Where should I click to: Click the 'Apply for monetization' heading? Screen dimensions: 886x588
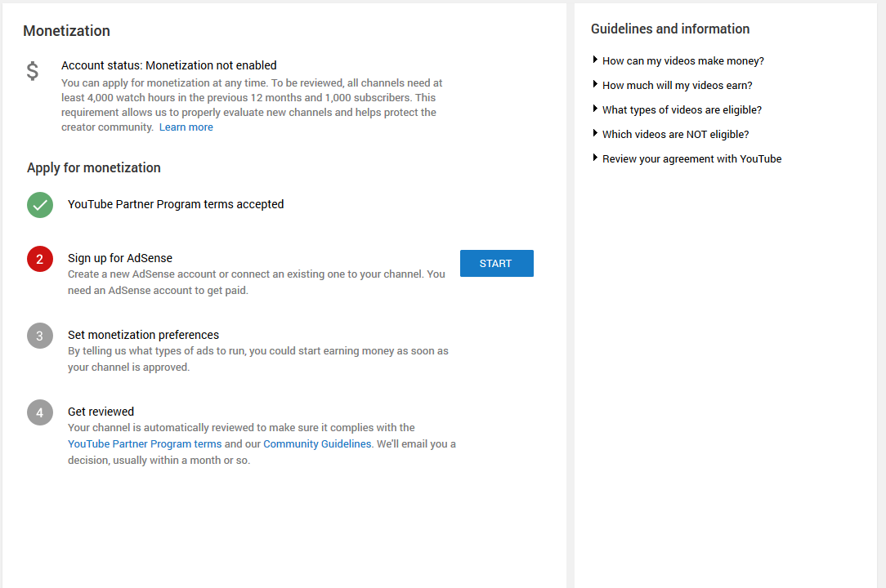click(94, 167)
